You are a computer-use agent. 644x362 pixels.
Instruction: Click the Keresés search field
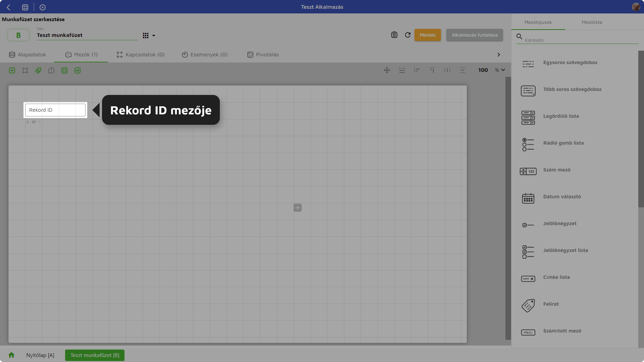pyautogui.click(x=581, y=40)
